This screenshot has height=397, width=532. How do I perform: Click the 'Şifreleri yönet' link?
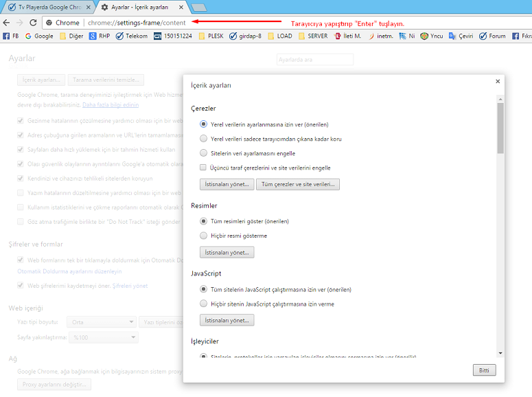[130, 286]
